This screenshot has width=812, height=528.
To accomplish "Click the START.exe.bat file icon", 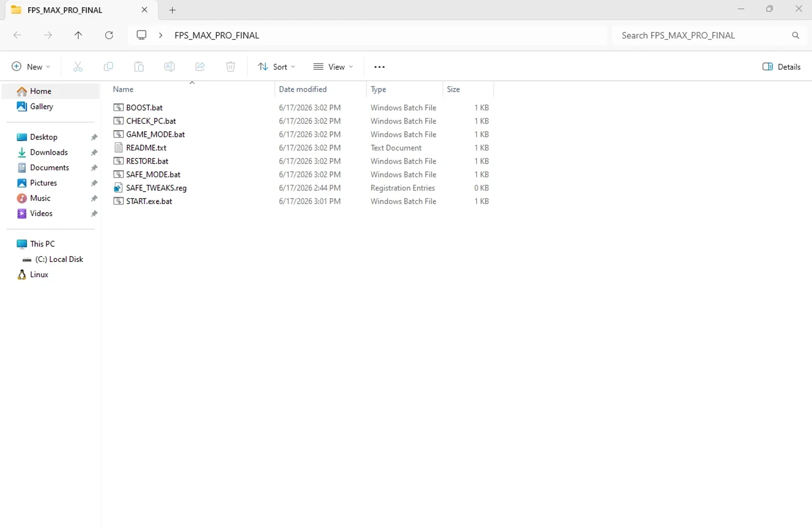I will pyautogui.click(x=118, y=201).
